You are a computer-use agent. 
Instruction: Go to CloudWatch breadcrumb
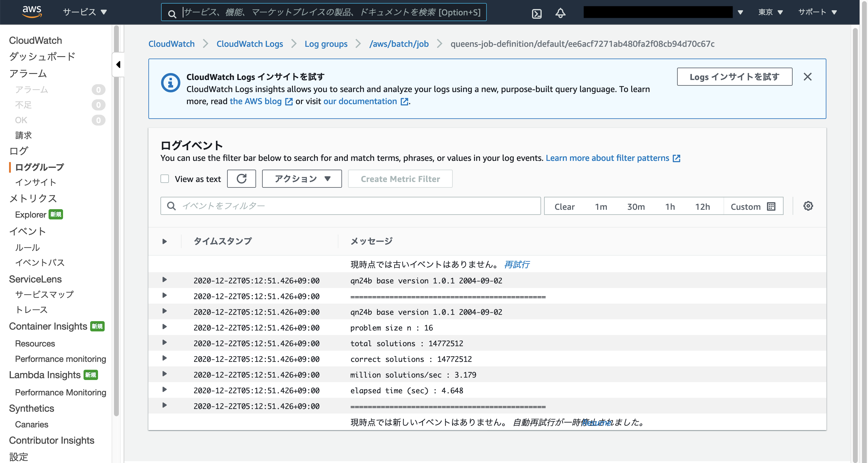pos(171,44)
